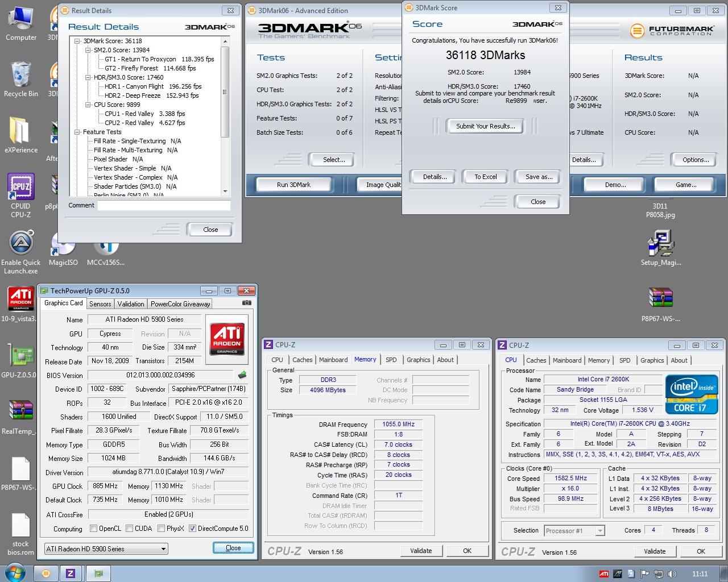This screenshot has height=582, width=728.
Task: Toggle the PhysX checkbox in GPU-Z
Action: click(162, 529)
